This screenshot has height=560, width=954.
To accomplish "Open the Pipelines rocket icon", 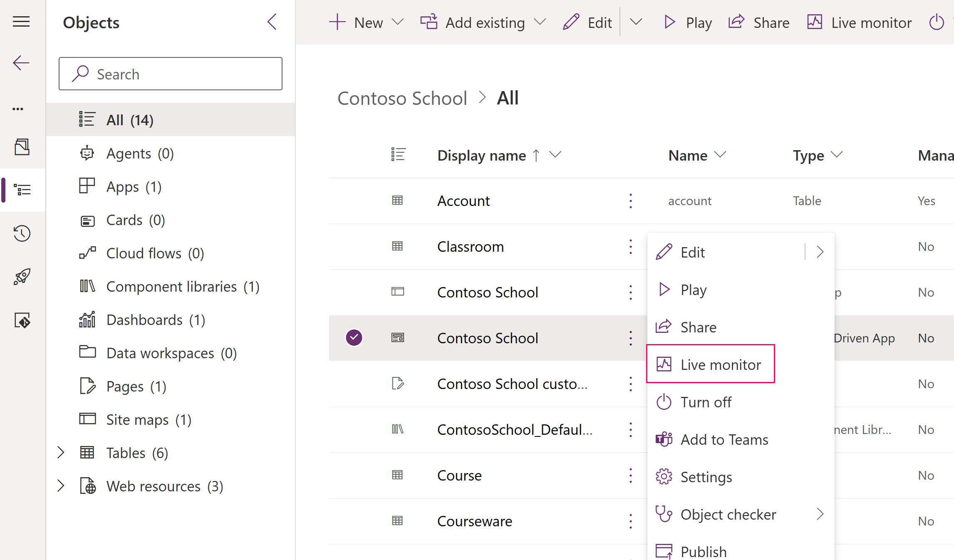I will click(22, 277).
